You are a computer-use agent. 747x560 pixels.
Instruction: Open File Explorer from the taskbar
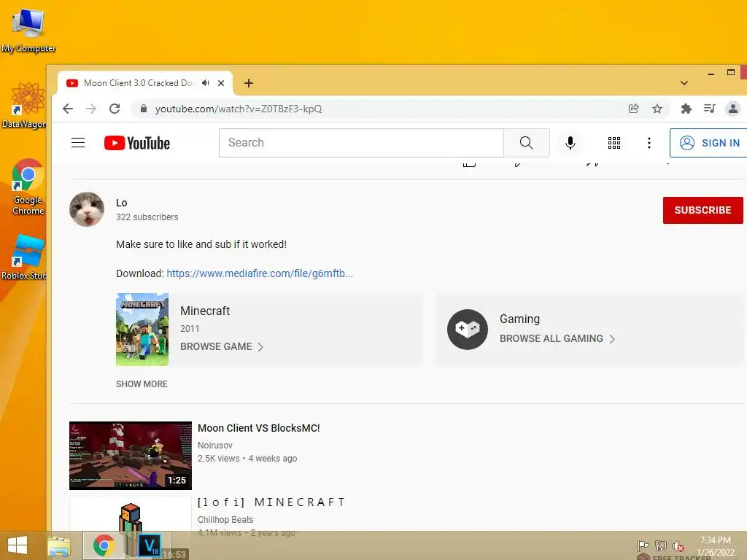[59, 545]
